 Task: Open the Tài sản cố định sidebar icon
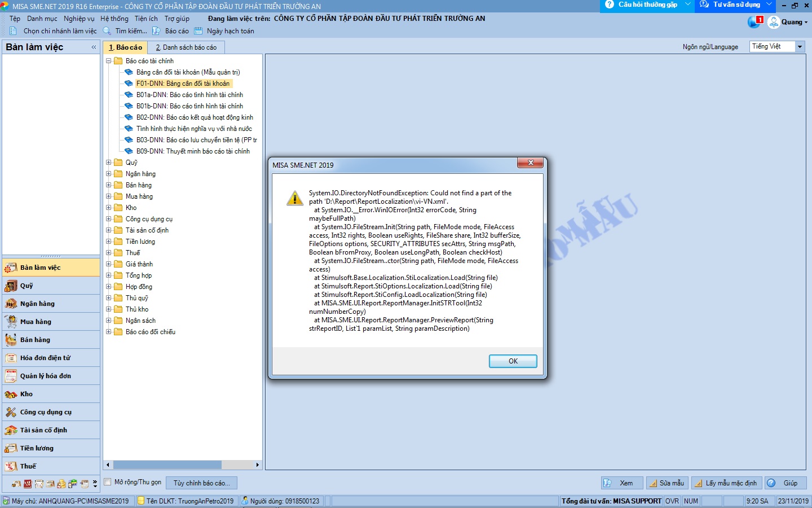click(x=11, y=430)
